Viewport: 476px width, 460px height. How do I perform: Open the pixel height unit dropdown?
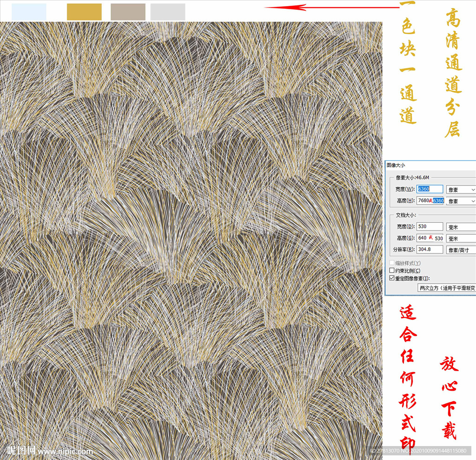point(461,201)
